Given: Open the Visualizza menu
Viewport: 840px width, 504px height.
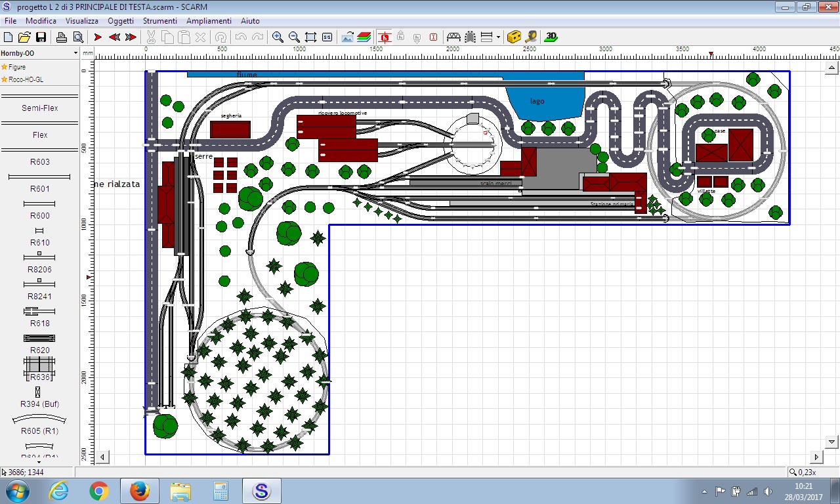Looking at the screenshot, I should pyautogui.click(x=82, y=21).
